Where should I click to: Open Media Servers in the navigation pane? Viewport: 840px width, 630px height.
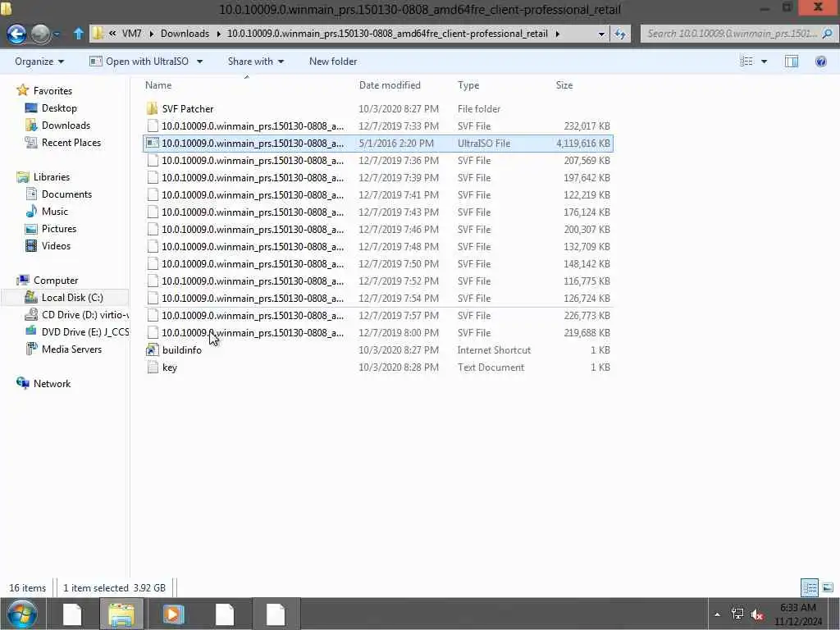click(x=71, y=349)
